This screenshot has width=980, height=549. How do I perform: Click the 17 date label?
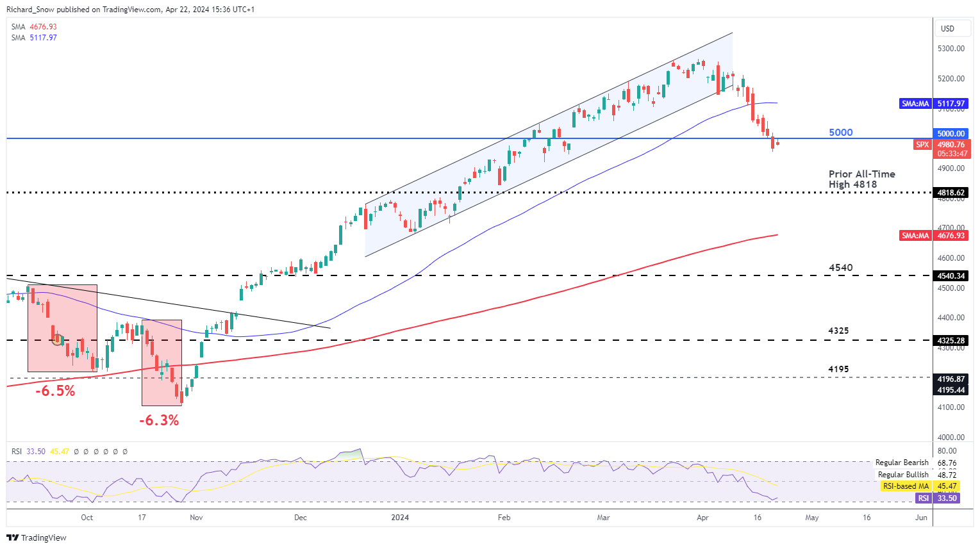click(142, 518)
